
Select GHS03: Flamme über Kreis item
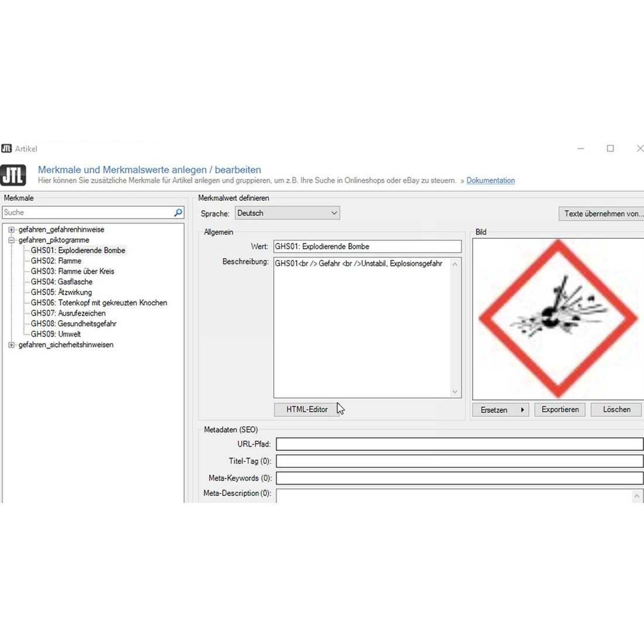[73, 271]
